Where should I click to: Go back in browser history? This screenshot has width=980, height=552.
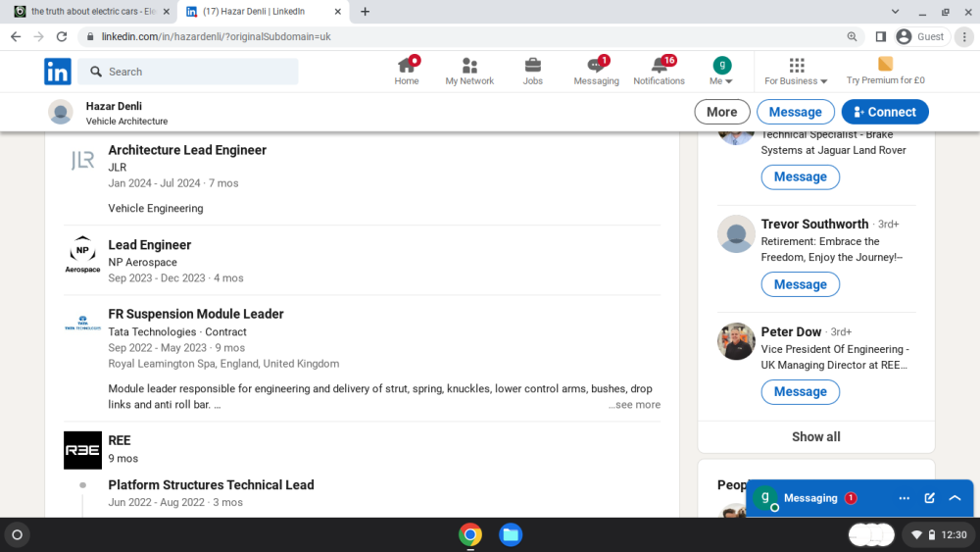tap(16, 37)
